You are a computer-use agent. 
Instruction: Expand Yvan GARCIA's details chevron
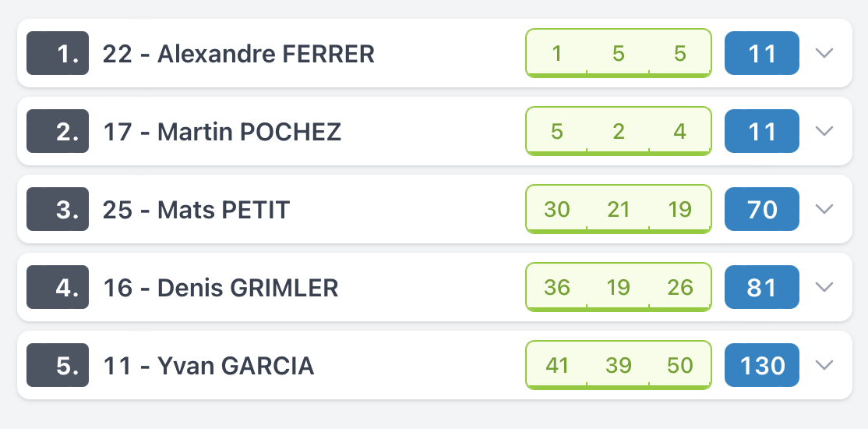[824, 365]
